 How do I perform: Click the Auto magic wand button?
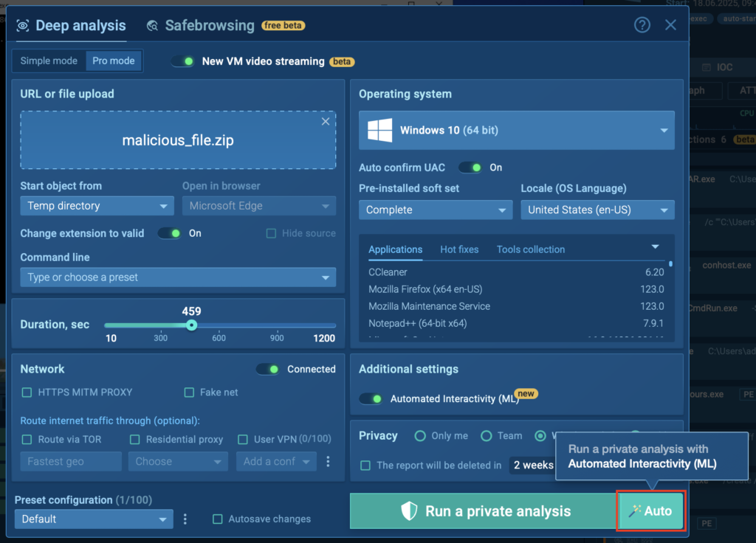(x=650, y=511)
